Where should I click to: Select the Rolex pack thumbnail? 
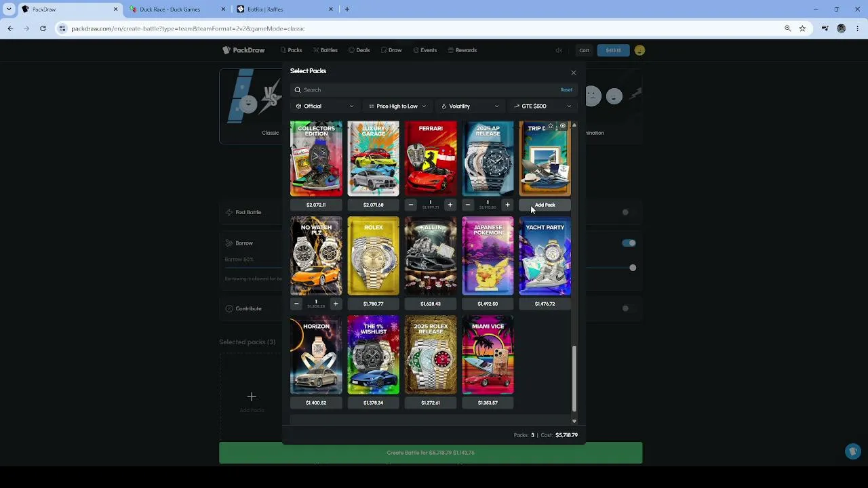pos(374,256)
